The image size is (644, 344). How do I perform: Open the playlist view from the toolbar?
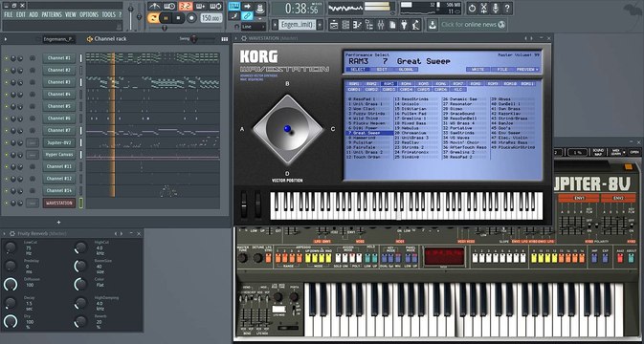click(334, 25)
